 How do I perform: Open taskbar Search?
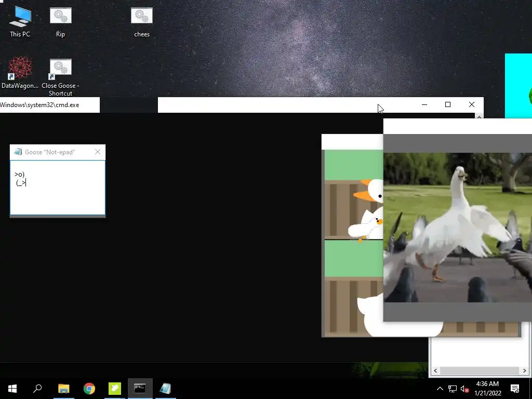37,389
